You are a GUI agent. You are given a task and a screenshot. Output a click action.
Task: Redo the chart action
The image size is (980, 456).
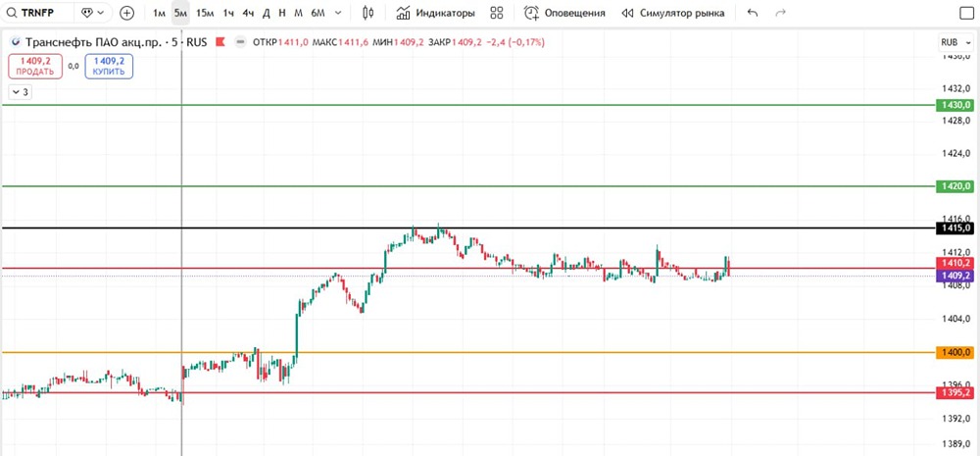point(779,13)
